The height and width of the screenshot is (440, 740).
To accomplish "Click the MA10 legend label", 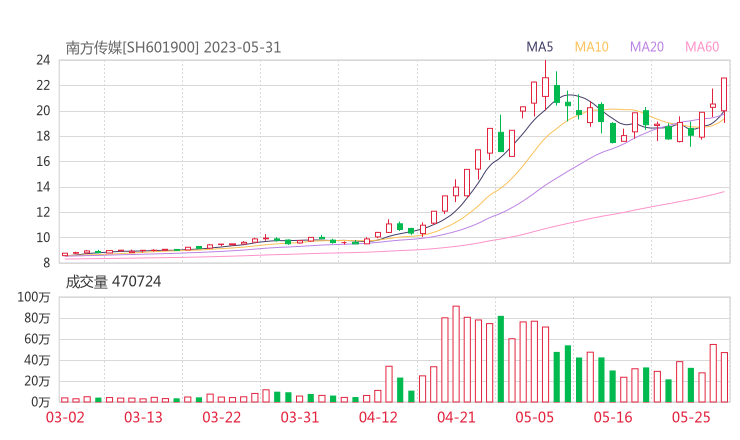I will [591, 47].
